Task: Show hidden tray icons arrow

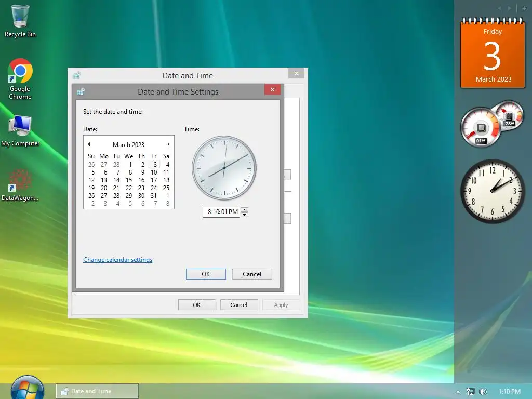Action: click(x=458, y=392)
